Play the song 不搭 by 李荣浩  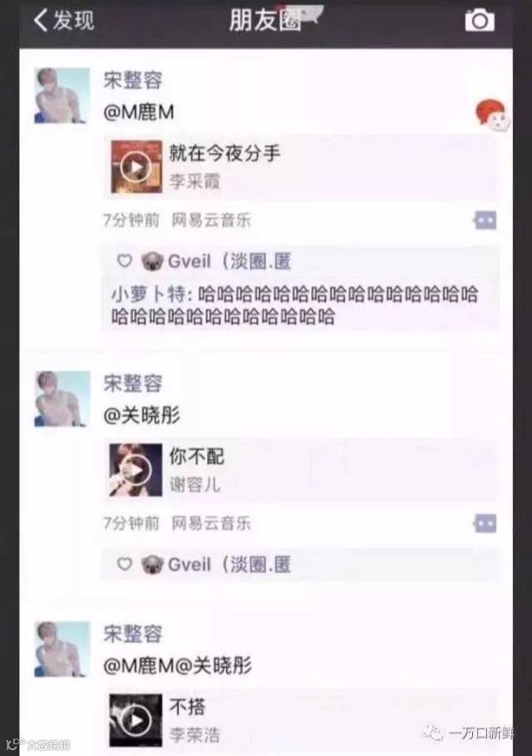pyautogui.click(x=135, y=720)
